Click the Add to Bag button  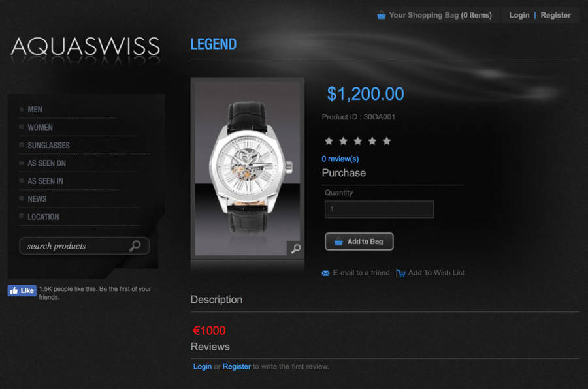[359, 241]
